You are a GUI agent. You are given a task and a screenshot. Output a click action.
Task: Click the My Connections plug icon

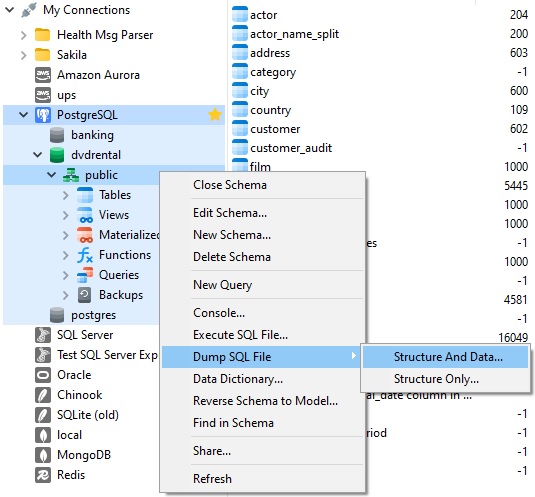(x=28, y=10)
